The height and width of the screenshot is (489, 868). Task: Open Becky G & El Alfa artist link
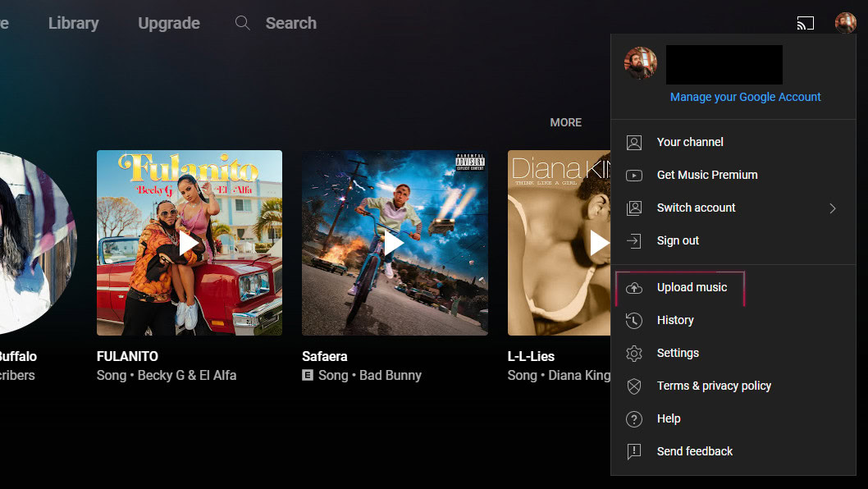point(186,376)
